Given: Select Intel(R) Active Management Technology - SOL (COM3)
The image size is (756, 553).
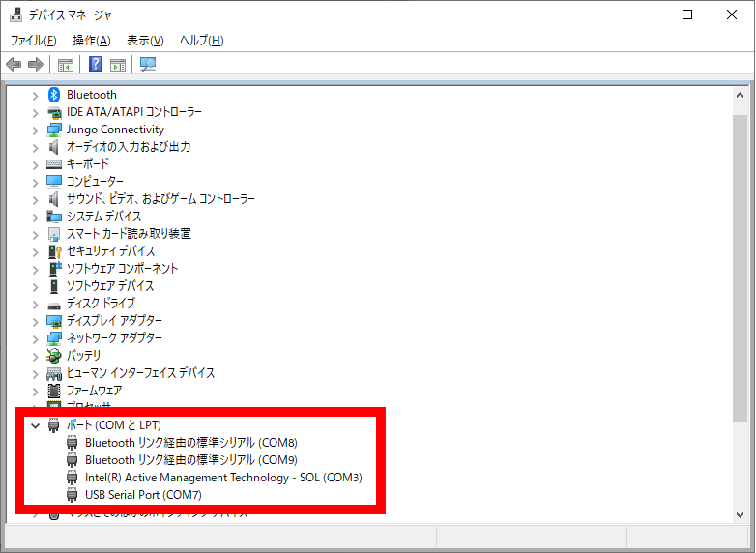Looking at the screenshot, I should 223,478.
